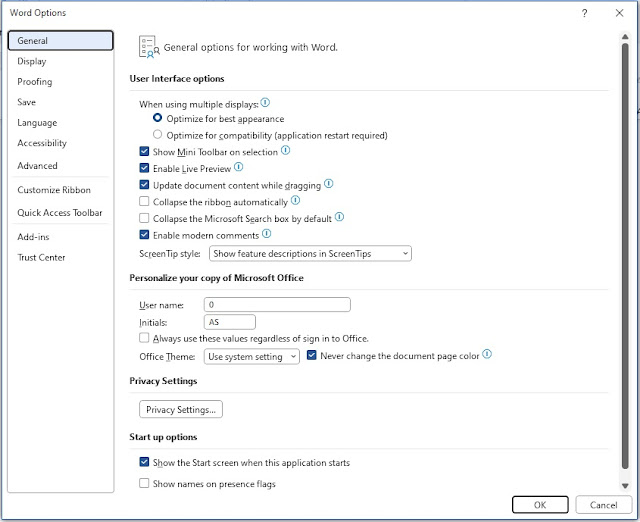Confirm with the OK button
The image size is (640, 522).
pos(540,505)
